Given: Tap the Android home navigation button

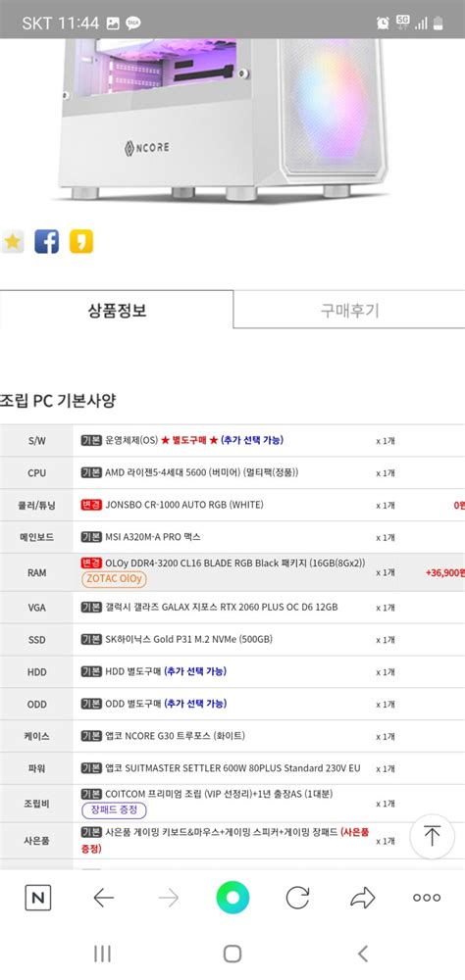Looking at the screenshot, I should [x=232, y=954].
